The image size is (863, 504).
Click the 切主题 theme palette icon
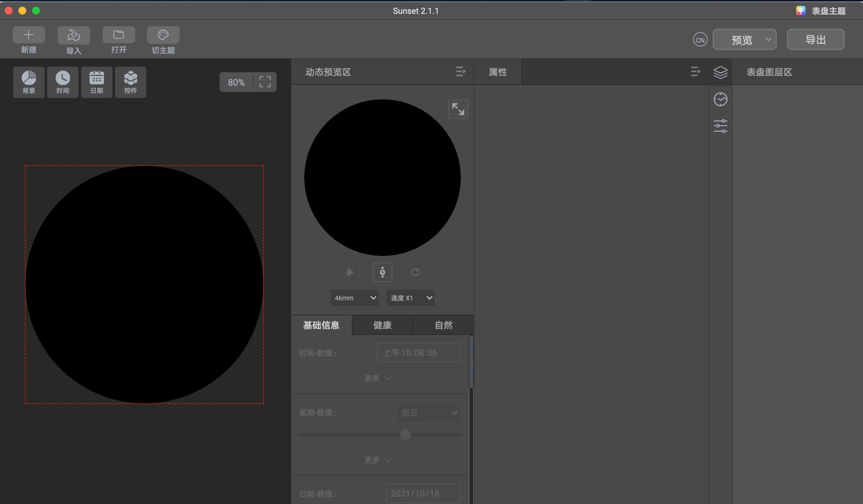[163, 35]
